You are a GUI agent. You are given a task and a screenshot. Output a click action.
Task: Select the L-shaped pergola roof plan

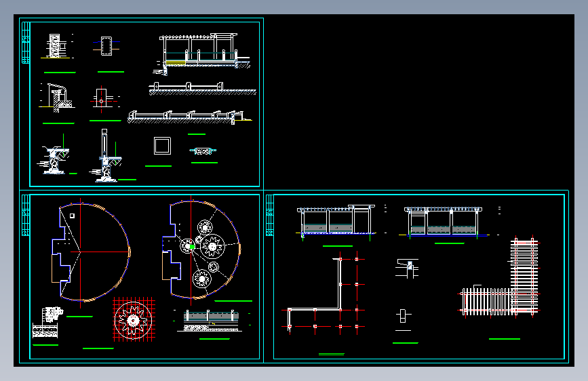[x=500, y=277]
